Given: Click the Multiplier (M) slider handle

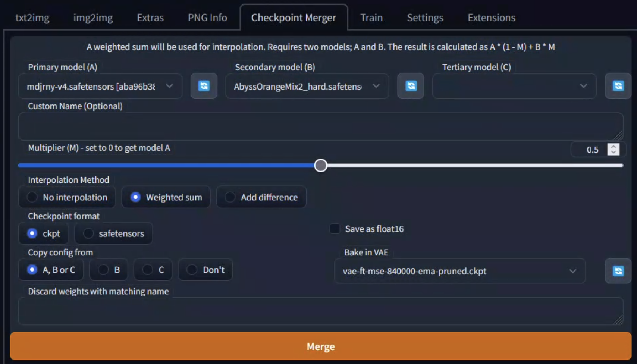Looking at the screenshot, I should (x=320, y=166).
